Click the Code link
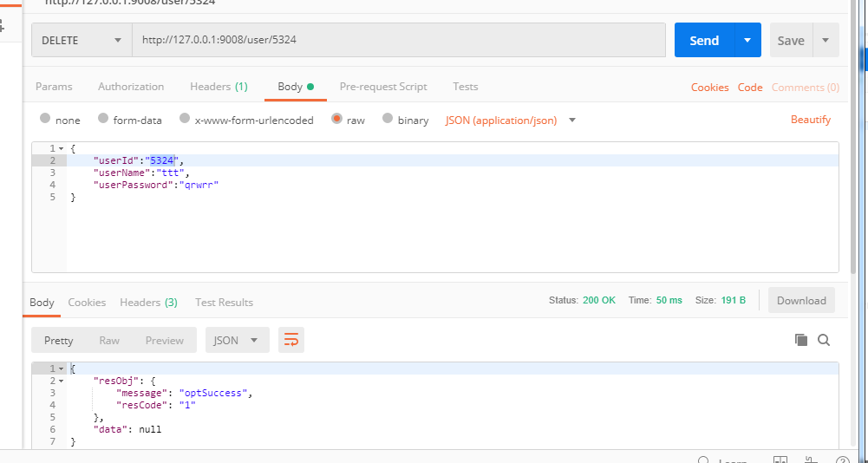The width and height of the screenshot is (868, 463). point(750,87)
